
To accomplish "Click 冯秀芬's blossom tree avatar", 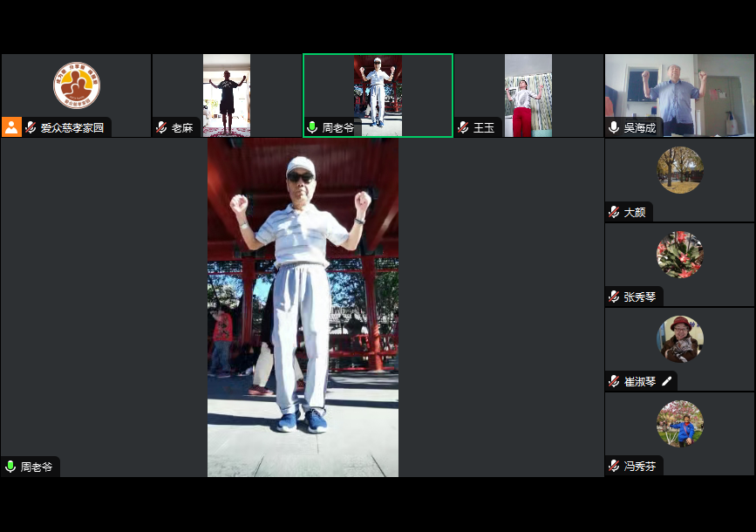I will tap(679, 423).
